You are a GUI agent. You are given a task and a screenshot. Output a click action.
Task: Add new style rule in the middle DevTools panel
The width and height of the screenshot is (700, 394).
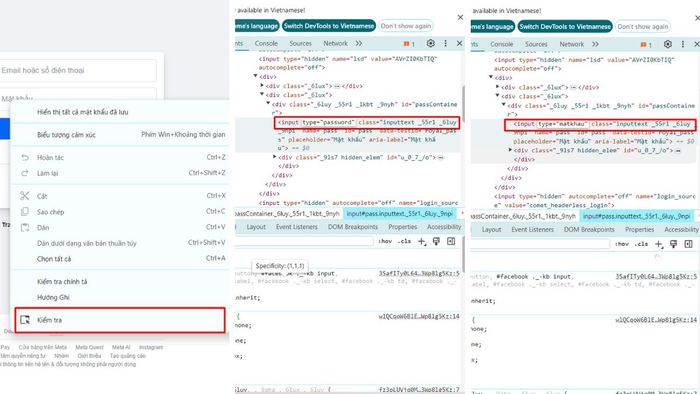pos(422,241)
